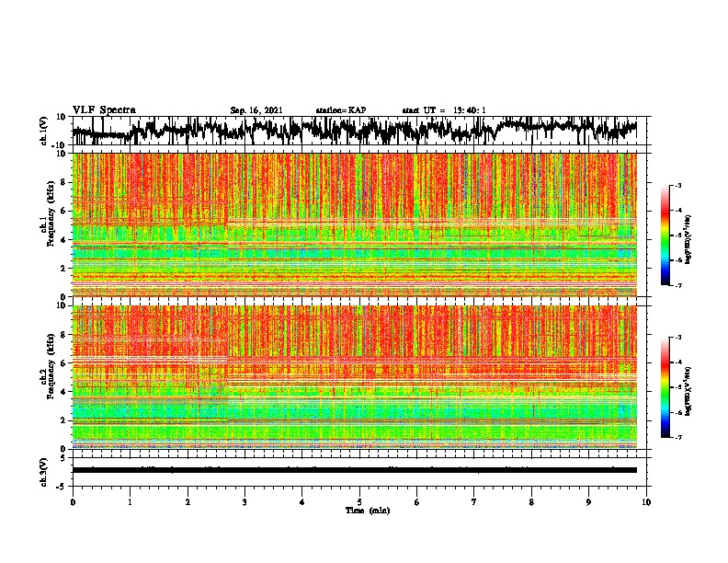Click the ch.1 log(PSD) color scale caption
This screenshot has width=728, height=563.
pyautogui.click(x=688, y=239)
